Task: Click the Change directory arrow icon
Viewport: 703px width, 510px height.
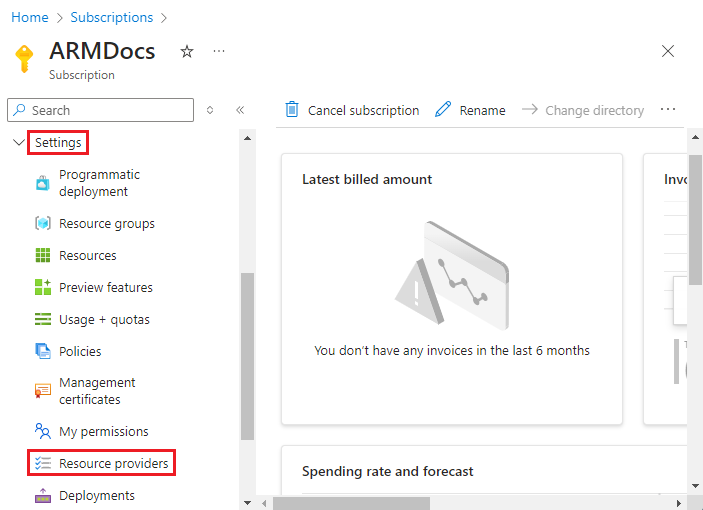Action: click(x=530, y=109)
